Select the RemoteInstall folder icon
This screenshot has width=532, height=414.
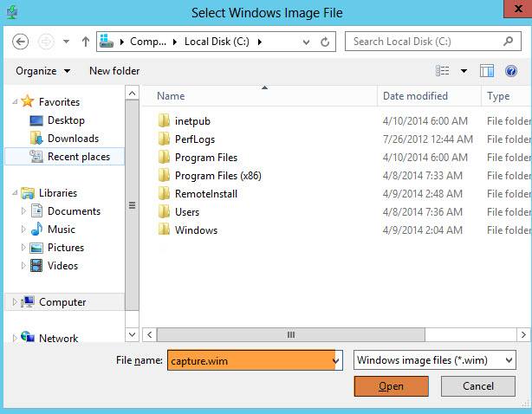(x=164, y=194)
